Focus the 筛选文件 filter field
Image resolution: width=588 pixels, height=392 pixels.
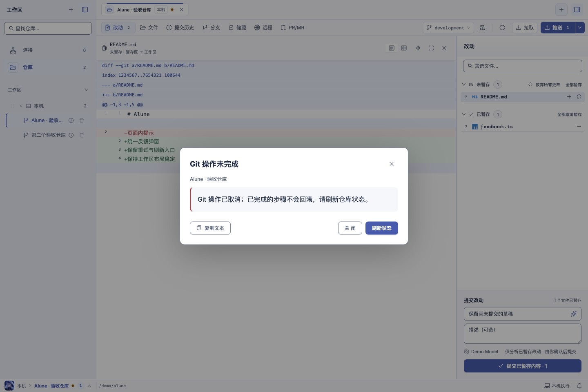[523, 66]
